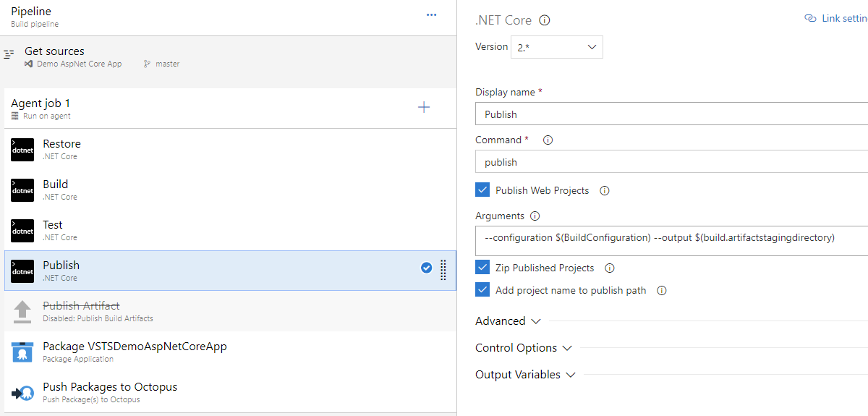Select the Build task
This screenshot has height=416, width=868.
pyautogui.click(x=230, y=190)
